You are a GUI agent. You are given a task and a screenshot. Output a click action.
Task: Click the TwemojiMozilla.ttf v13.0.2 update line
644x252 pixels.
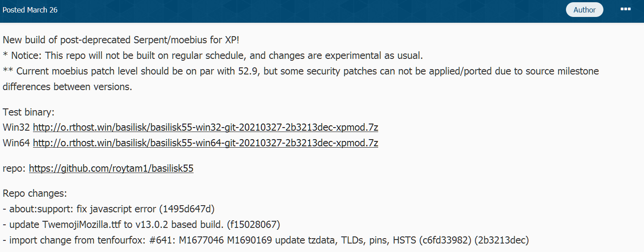141,224
